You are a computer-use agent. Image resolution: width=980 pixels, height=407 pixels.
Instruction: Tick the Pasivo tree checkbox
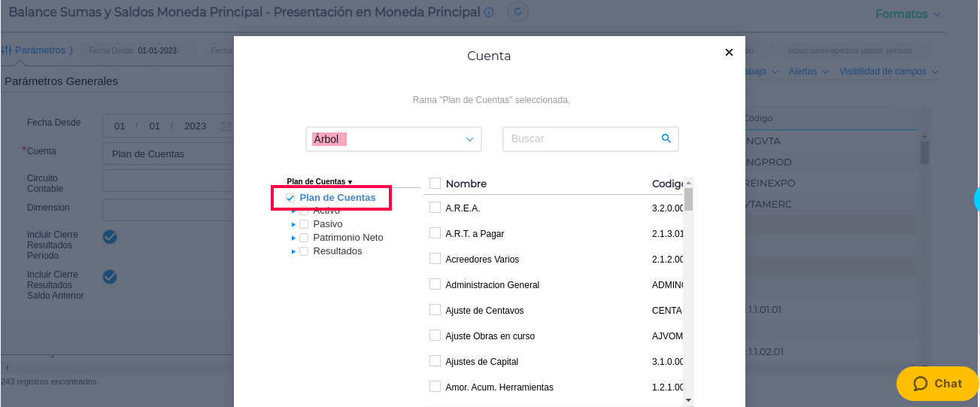(x=304, y=224)
